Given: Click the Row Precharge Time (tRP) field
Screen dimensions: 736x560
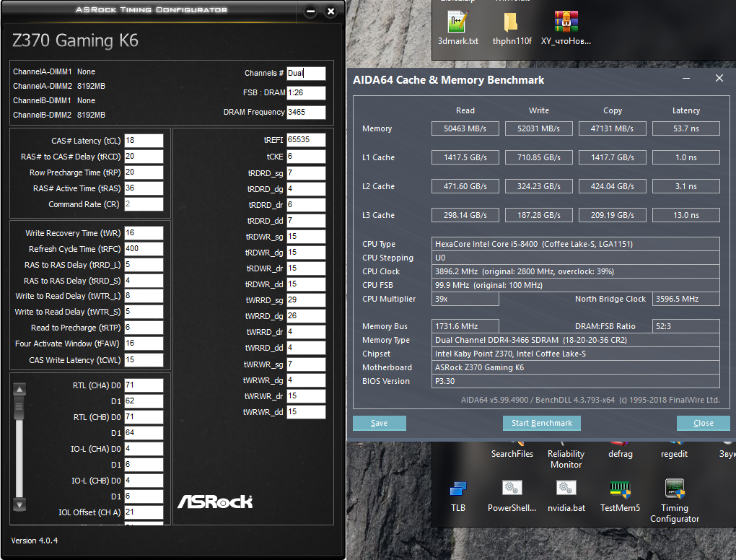Looking at the screenshot, I should pos(144,172).
